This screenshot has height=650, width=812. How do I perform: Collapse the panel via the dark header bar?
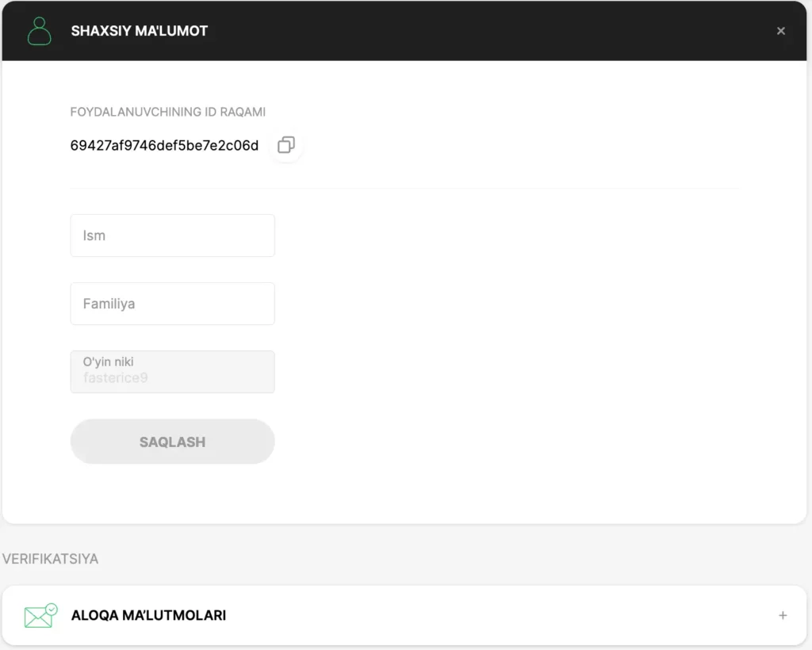pyautogui.click(x=476, y=31)
